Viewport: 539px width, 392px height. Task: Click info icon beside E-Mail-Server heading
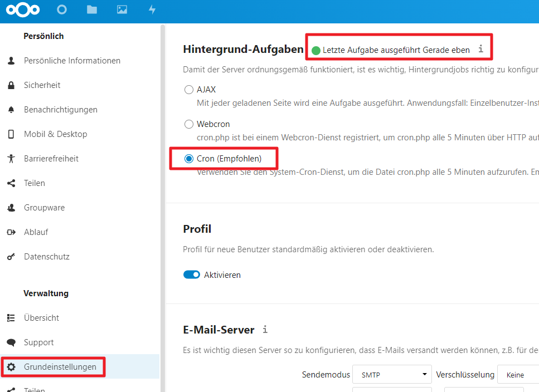(x=265, y=330)
